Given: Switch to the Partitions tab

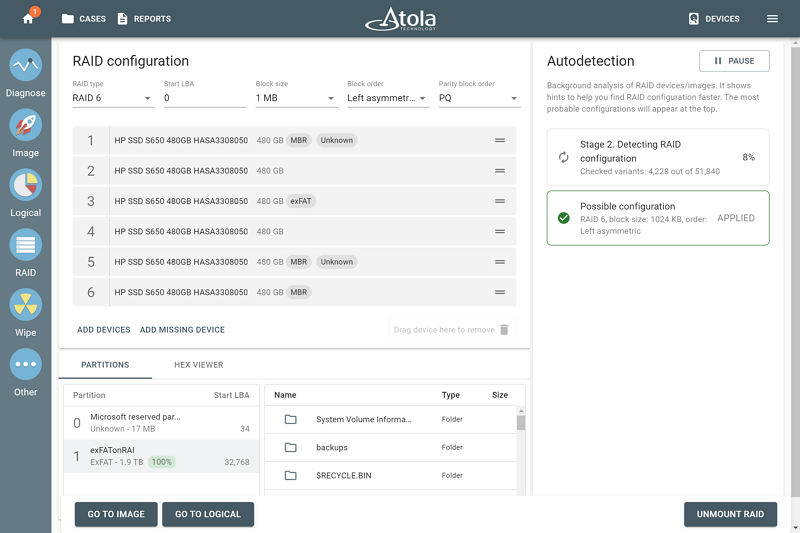Looking at the screenshot, I should click(105, 365).
